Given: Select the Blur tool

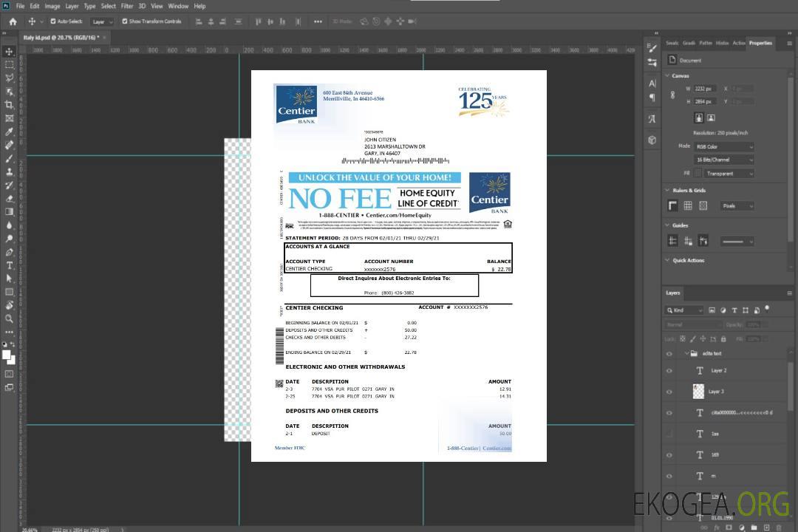Looking at the screenshot, I should click(9, 225).
